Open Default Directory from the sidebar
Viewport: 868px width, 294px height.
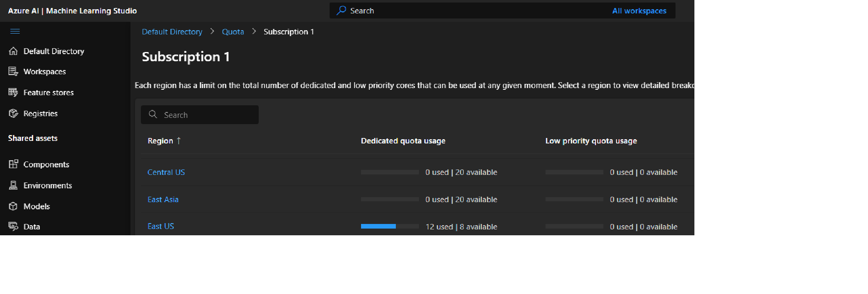54,51
